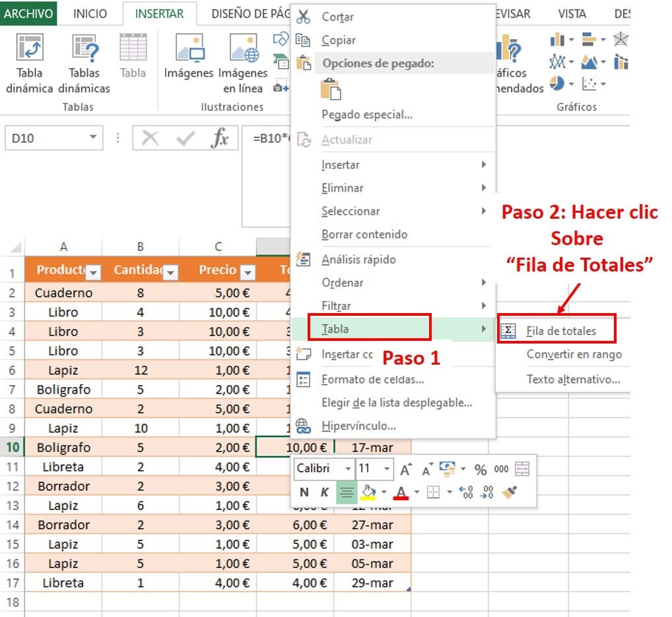Toggle italic with the K button
Screen dimensions: 672x617
coord(323,491)
